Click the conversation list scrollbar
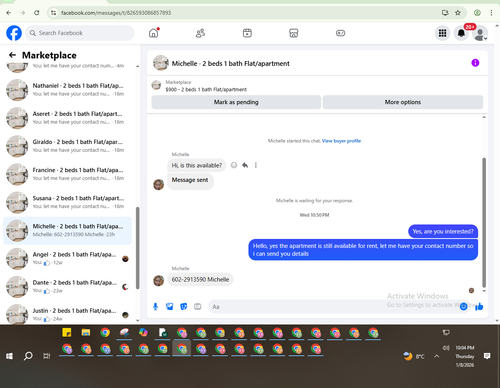The height and width of the screenshot is (388, 500). coord(137,248)
